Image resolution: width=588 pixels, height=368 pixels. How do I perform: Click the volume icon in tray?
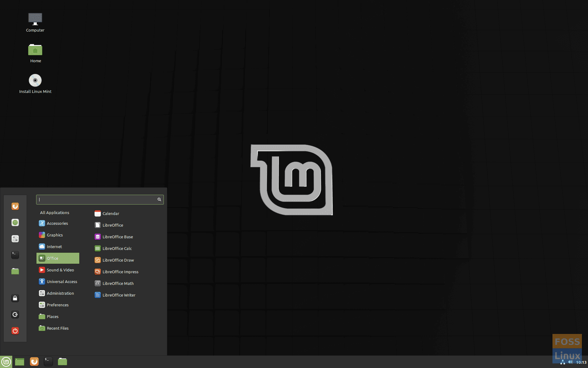click(x=570, y=362)
